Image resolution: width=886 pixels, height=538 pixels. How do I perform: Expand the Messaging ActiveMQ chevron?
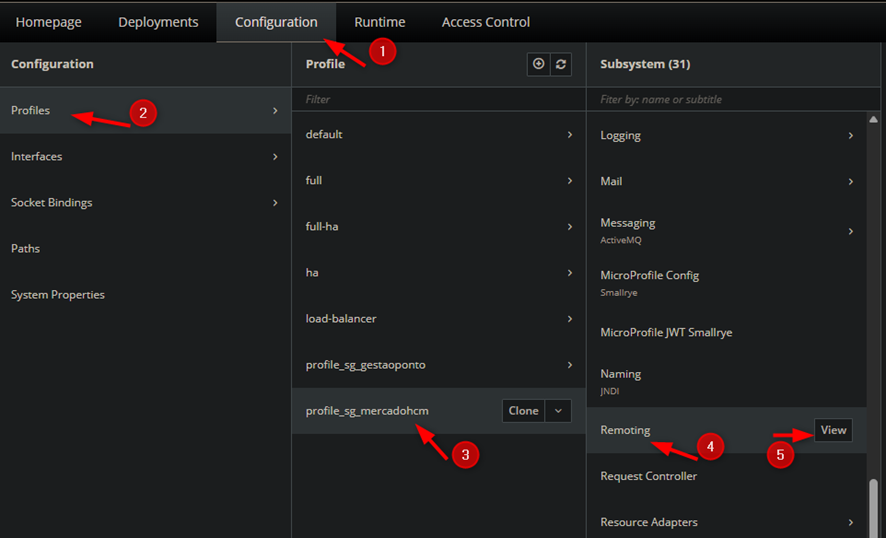[851, 231]
